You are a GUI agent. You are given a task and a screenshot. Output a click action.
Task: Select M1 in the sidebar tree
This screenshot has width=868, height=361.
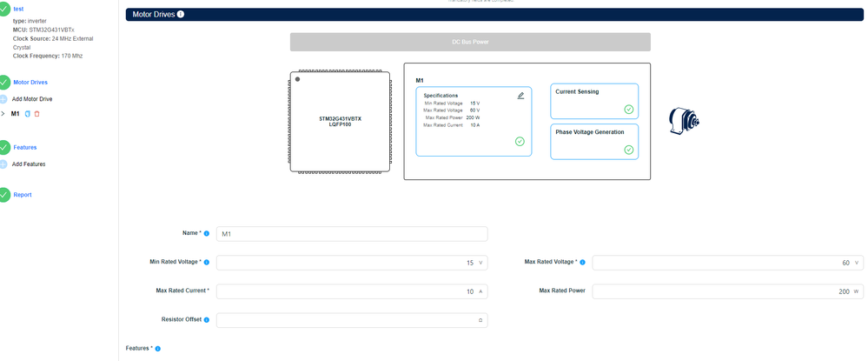pyautogui.click(x=15, y=114)
